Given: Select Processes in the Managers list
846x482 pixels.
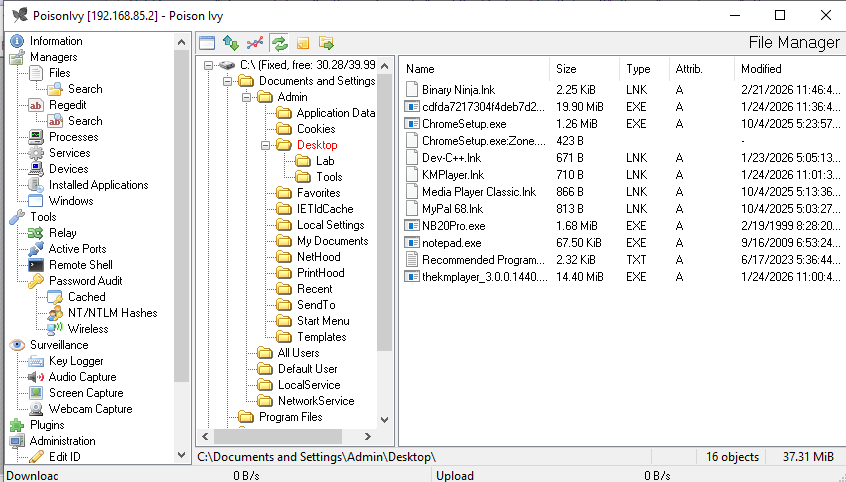Looking at the screenshot, I should 73,137.
